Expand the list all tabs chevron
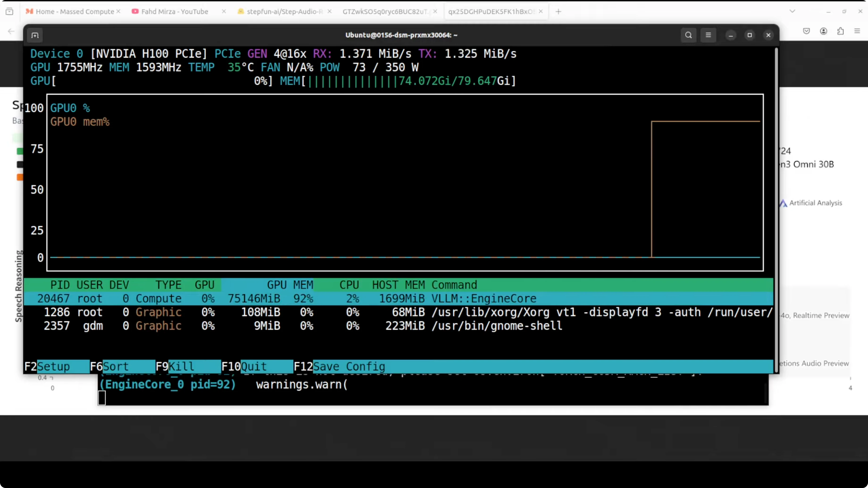The height and width of the screenshot is (488, 868). (792, 12)
